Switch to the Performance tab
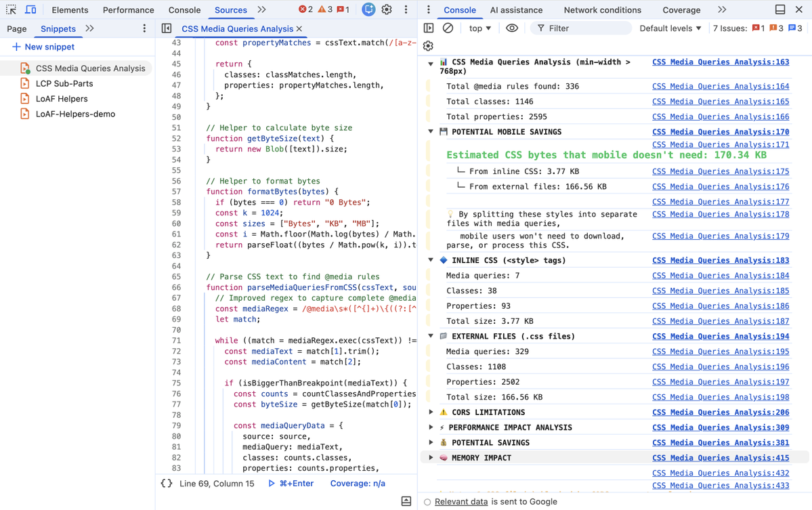812x510 pixels. [129, 10]
